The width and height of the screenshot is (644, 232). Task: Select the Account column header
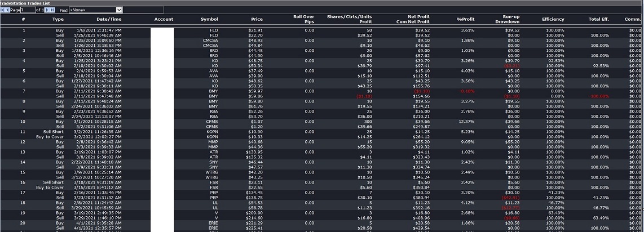pyautogui.click(x=164, y=19)
